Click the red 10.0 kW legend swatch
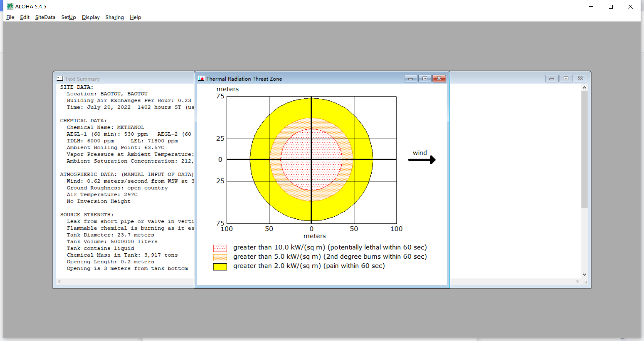The image size is (644, 341). [220, 248]
